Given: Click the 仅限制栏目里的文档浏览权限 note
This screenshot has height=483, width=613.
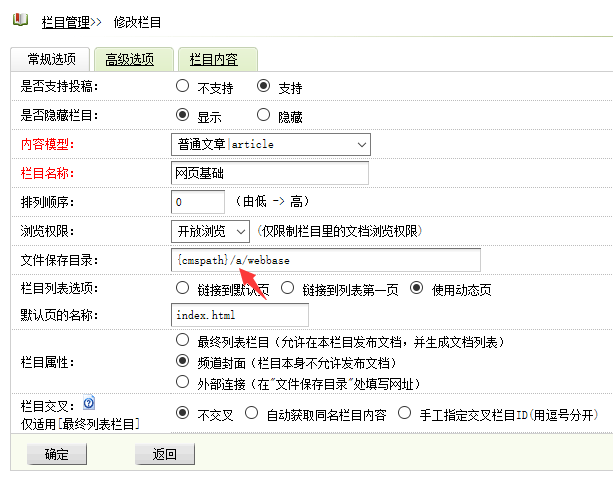Looking at the screenshot, I should tap(340, 231).
